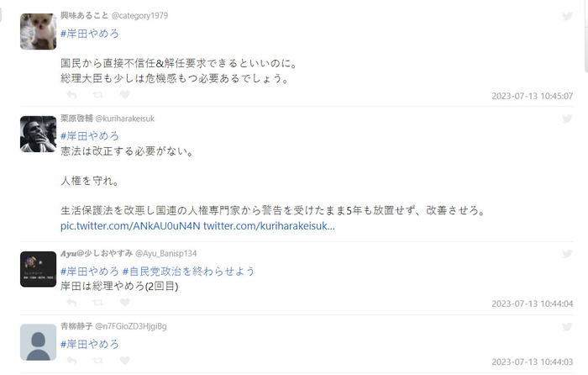Like the category1979 tweet
This screenshot has height=375, width=588.
tap(124, 95)
